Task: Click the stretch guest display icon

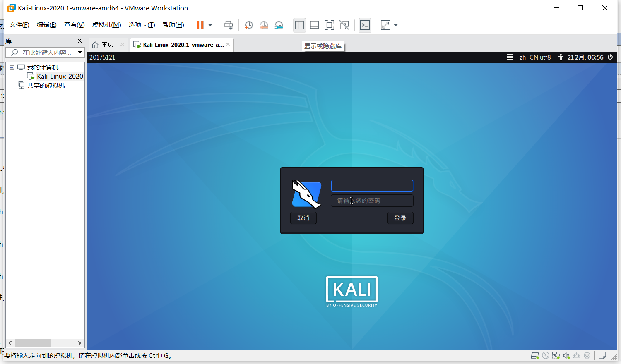Action: tap(385, 25)
